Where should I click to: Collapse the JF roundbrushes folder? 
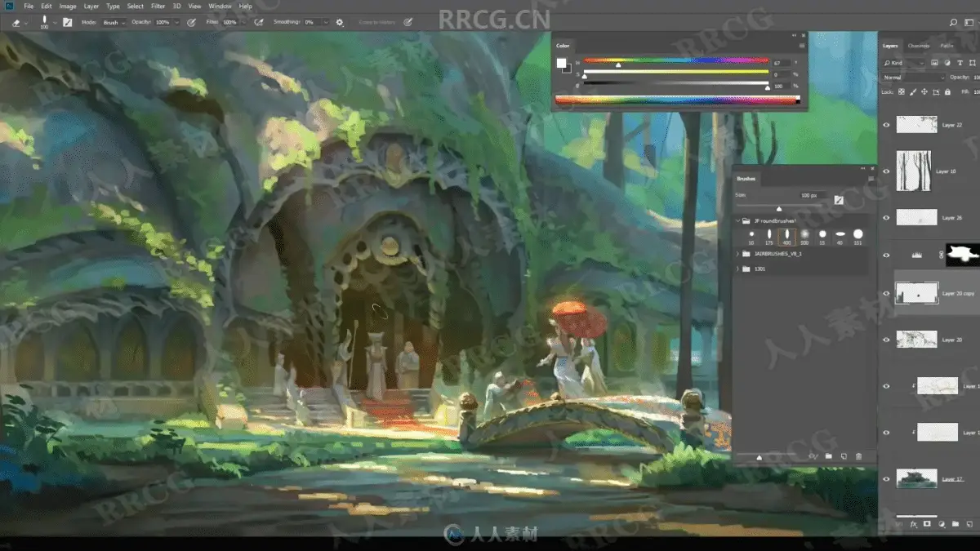tap(737, 220)
